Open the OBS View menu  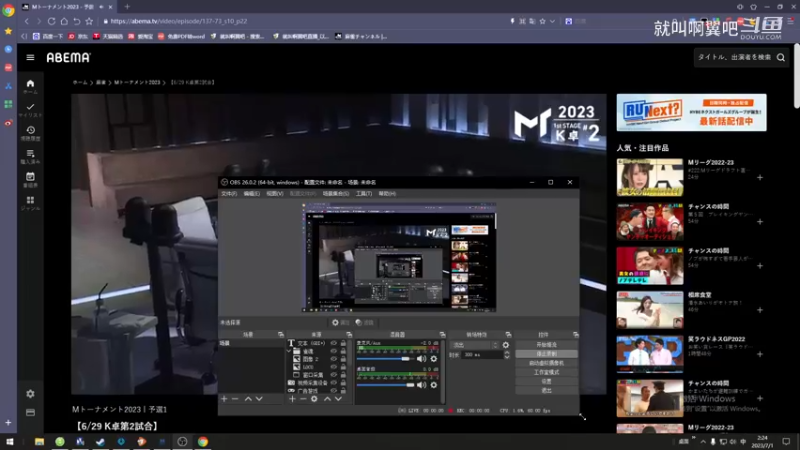pos(274,194)
